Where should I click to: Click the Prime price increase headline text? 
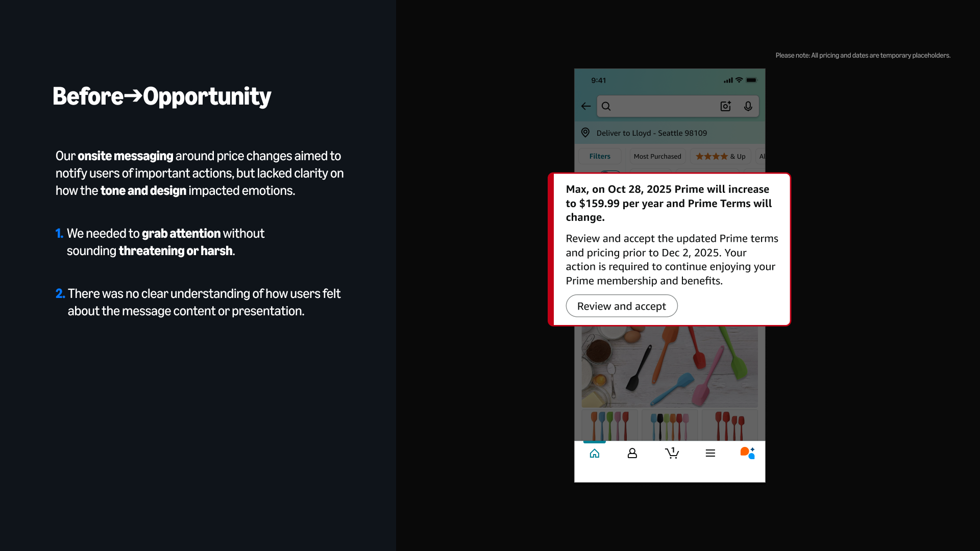coord(669,203)
